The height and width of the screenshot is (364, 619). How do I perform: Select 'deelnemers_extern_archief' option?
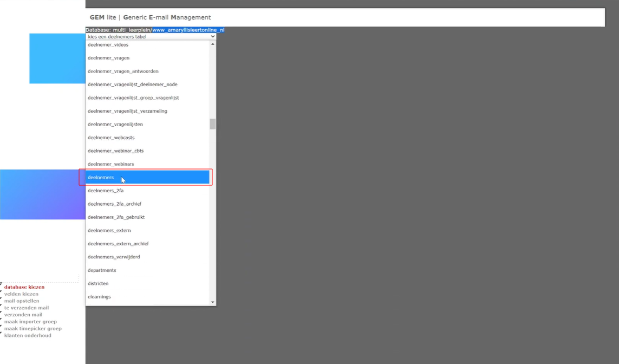[118, 244]
